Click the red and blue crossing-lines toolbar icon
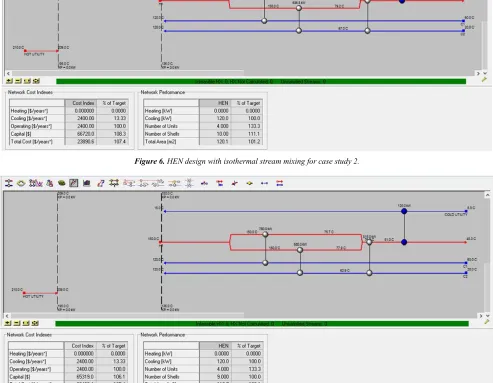The width and height of the screenshot is (493, 383). coord(235,183)
